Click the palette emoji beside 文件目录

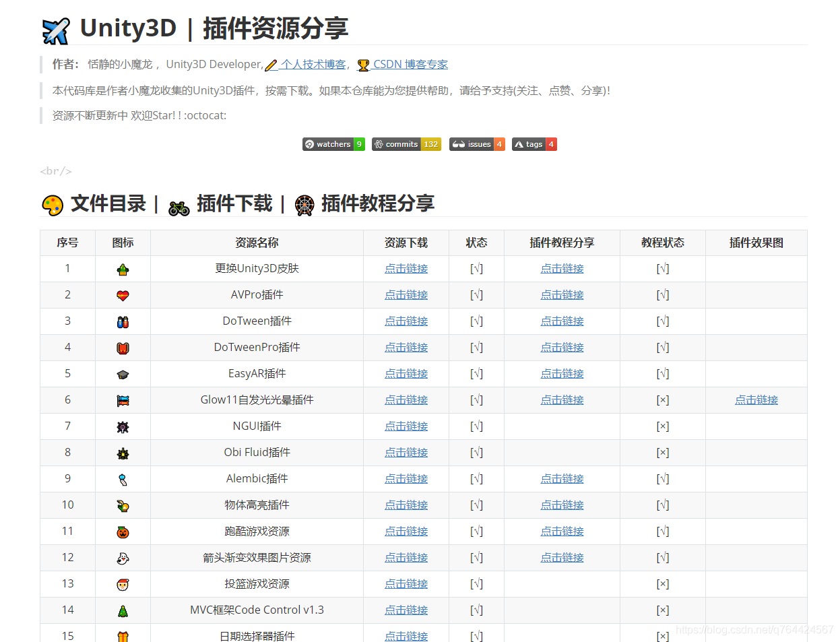(x=53, y=205)
